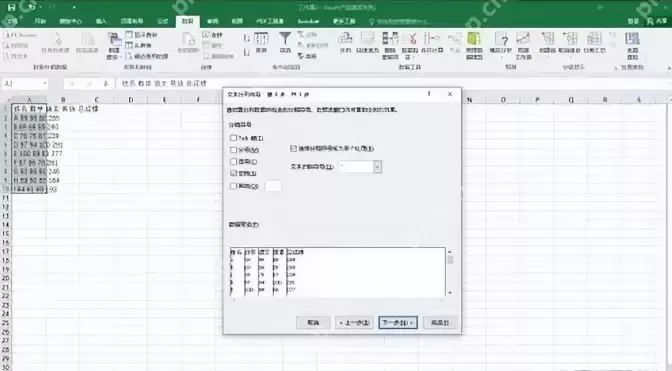The image size is (672, 371).
Task: Click Back (上一步) in the wizard dialog
Action: click(x=354, y=323)
